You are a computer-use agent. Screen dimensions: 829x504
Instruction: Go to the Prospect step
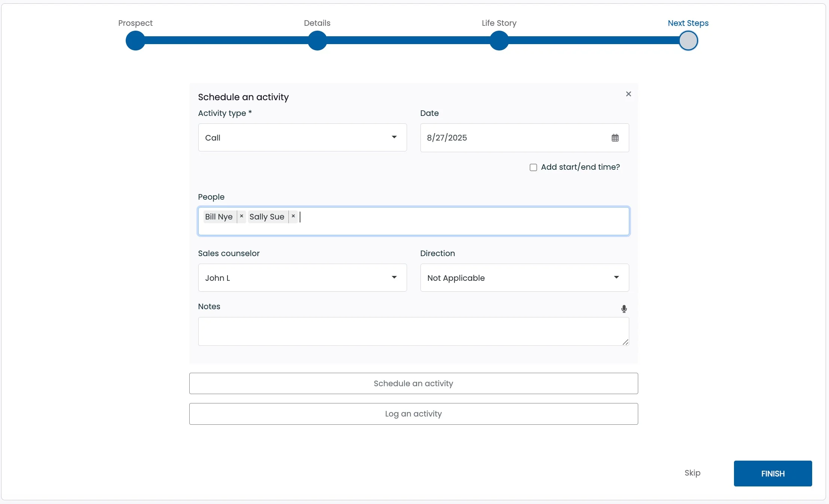[x=135, y=41]
